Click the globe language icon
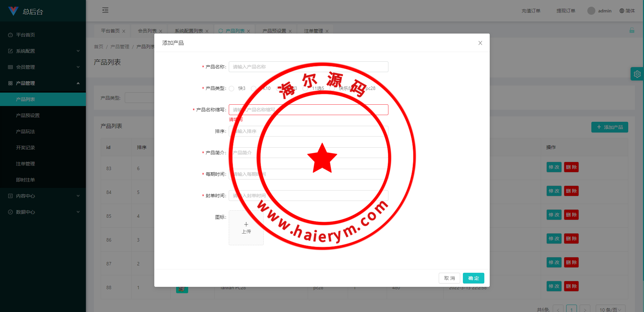Screen dimensions: 644x312 pyautogui.click(x=622, y=11)
